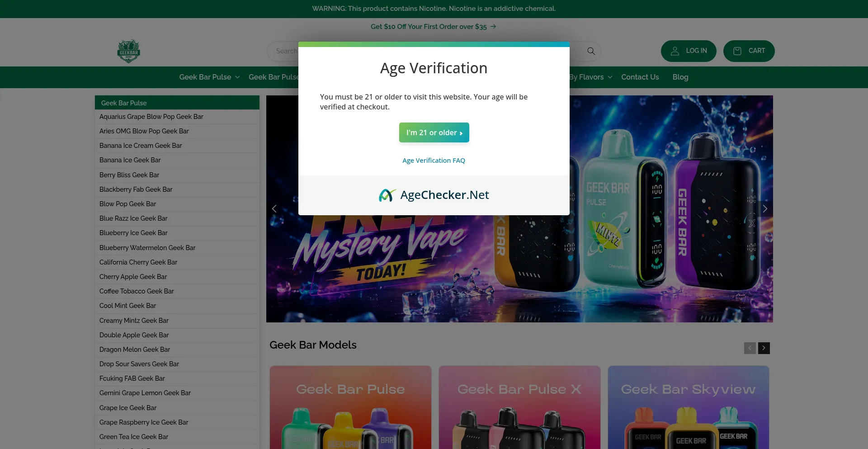The height and width of the screenshot is (449, 868).
Task: Open Geek Bar Pulse sidebar header
Action: tap(177, 103)
